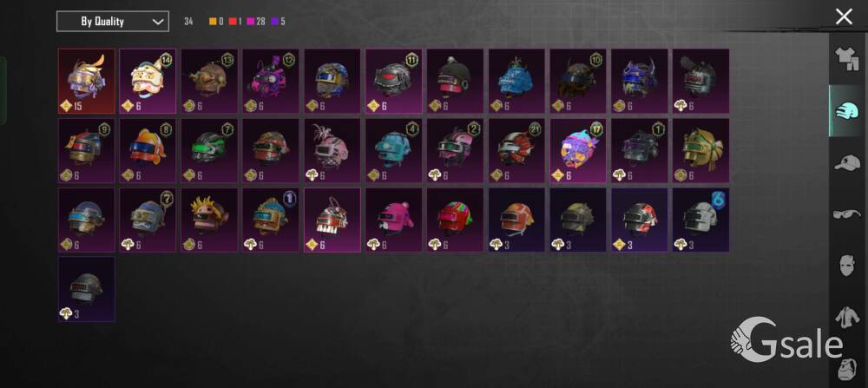The width and height of the screenshot is (868, 388).
Task: Open the sunglasses category icon
Action: pos(846,214)
